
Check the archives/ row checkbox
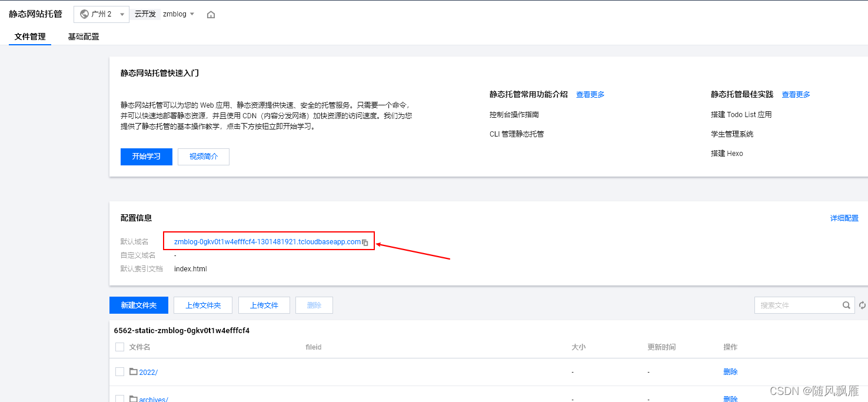pos(119,398)
